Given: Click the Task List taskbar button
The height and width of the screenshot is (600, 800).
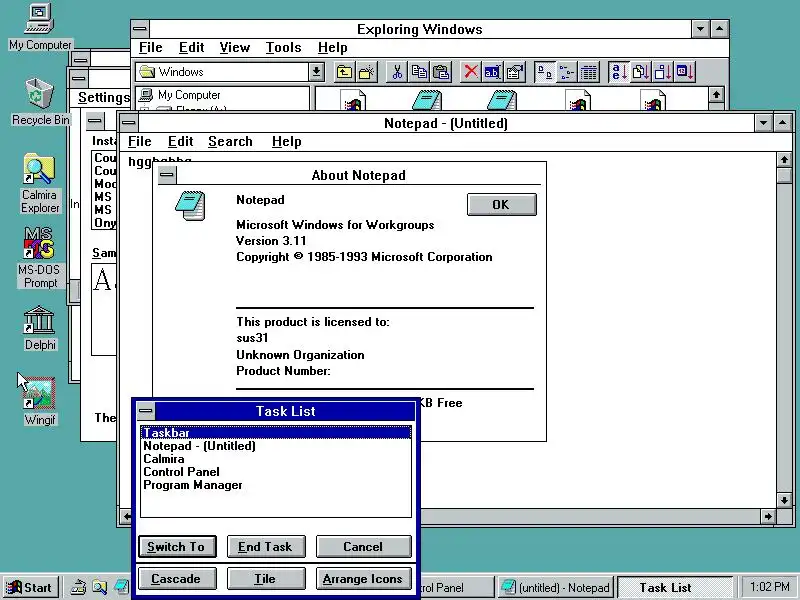Looking at the screenshot, I should tap(674, 587).
